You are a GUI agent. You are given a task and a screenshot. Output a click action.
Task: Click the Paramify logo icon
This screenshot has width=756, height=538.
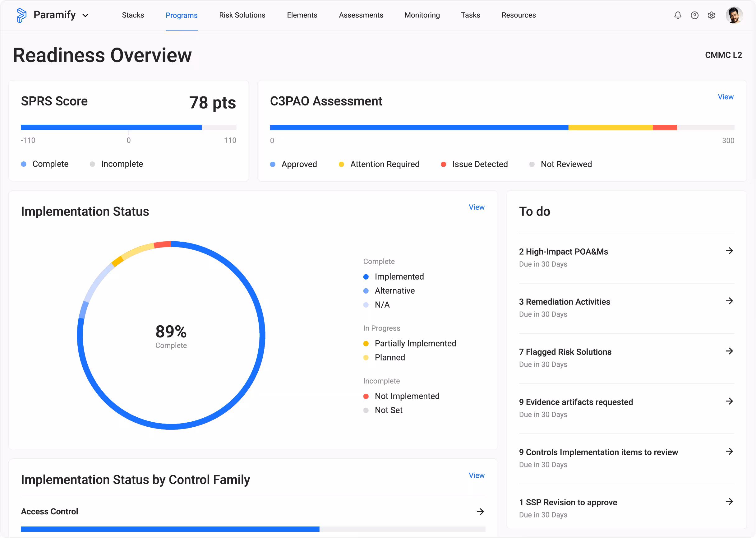coord(21,15)
